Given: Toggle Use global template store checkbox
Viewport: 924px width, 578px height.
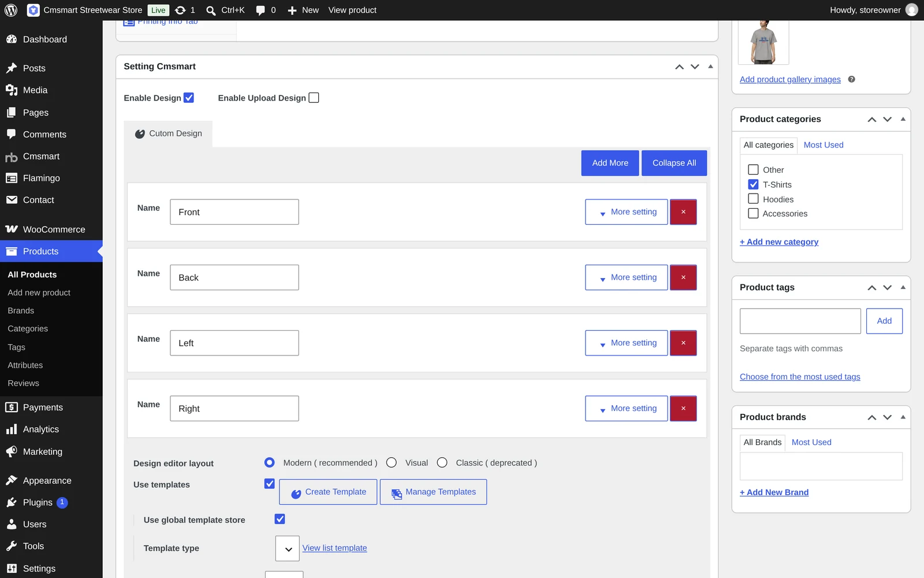Looking at the screenshot, I should (x=280, y=519).
